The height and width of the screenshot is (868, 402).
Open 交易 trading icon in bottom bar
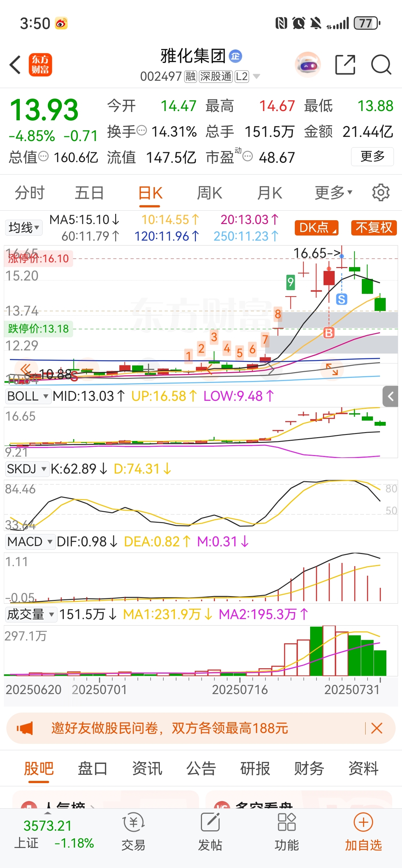[133, 831]
